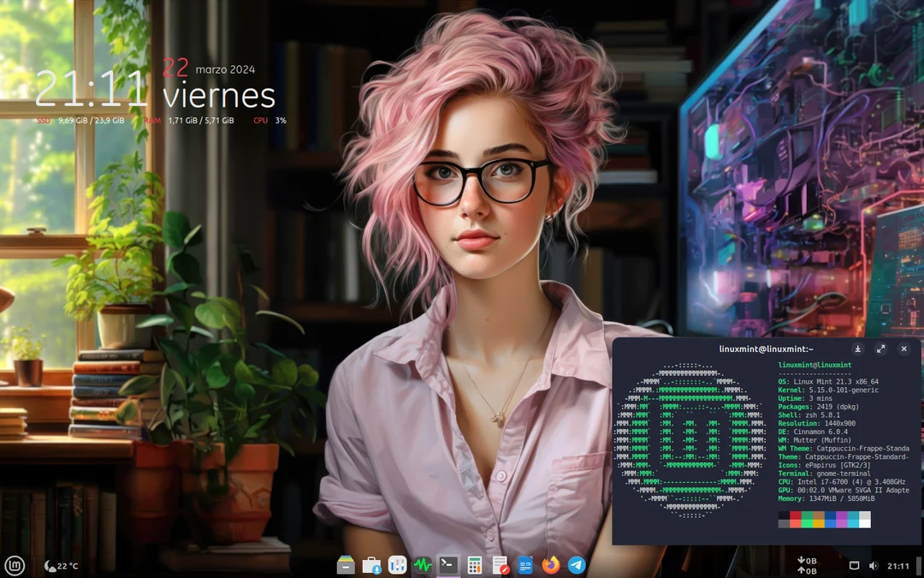Open the Linux Mint main menu

(x=15, y=565)
